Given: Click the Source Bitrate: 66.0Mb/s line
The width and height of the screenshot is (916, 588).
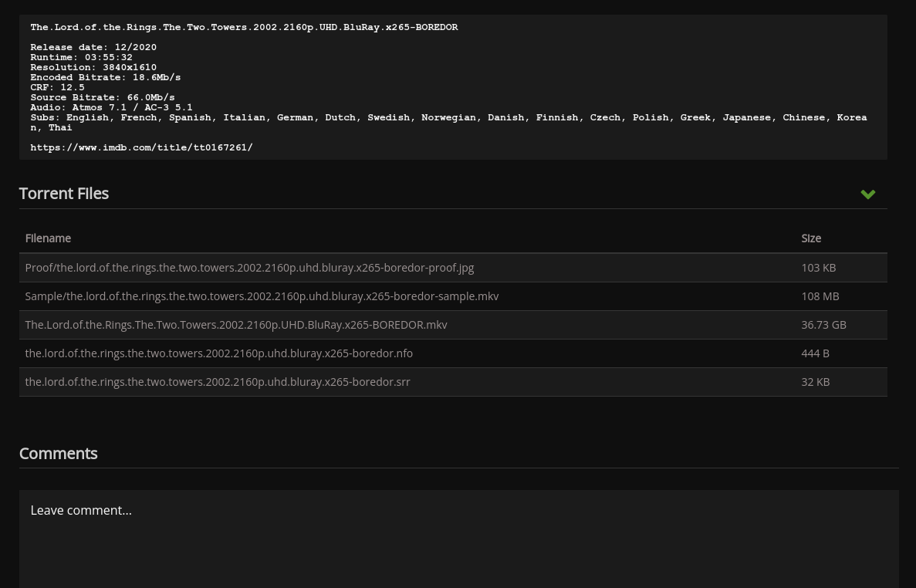Looking at the screenshot, I should pos(102,97).
